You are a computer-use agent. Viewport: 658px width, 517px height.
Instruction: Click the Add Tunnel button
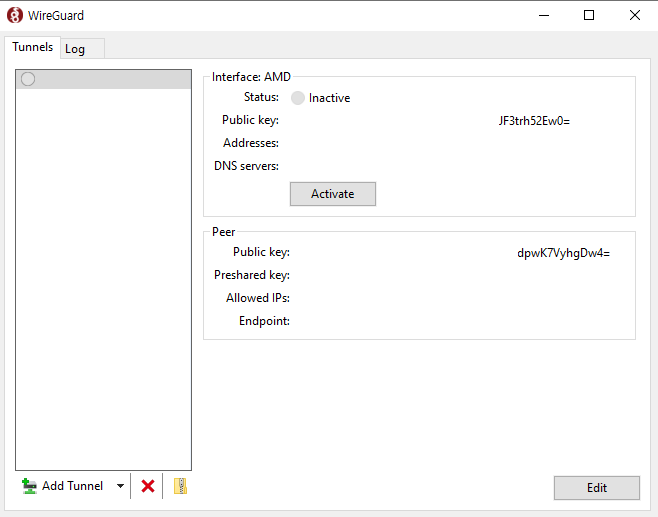(x=62, y=486)
